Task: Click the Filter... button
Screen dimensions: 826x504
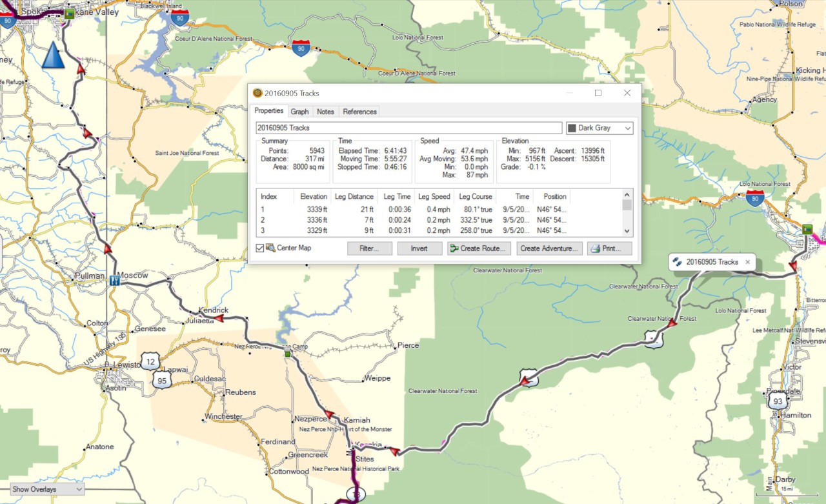Action: pos(369,248)
